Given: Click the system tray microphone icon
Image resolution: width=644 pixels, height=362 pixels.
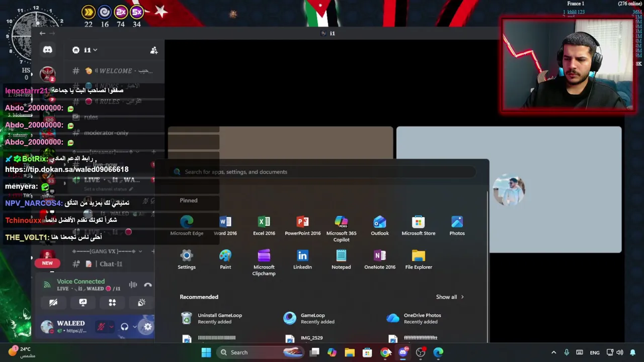Looking at the screenshot, I should coord(567,352).
